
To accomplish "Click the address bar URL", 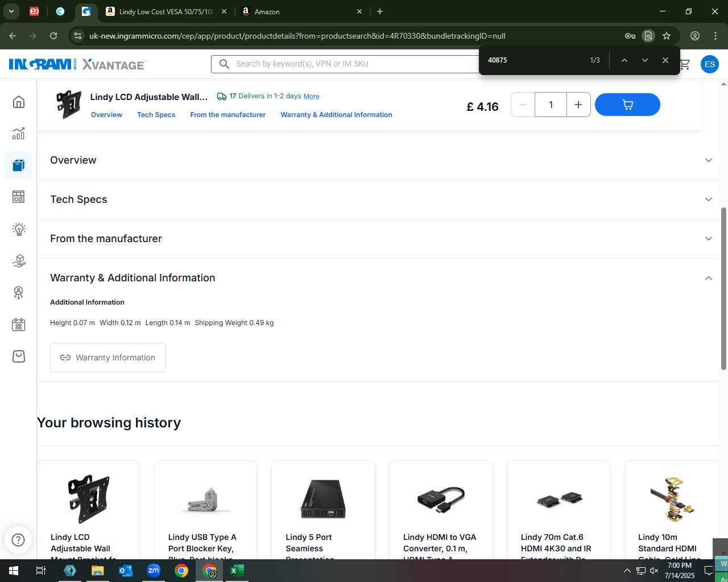I will [x=297, y=36].
